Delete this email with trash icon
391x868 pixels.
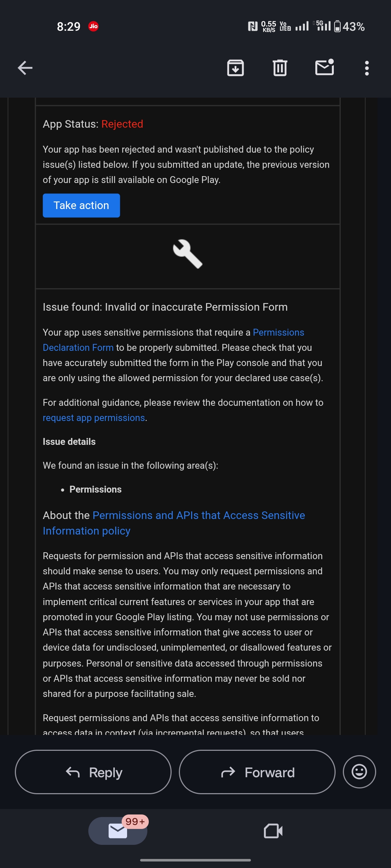pos(280,68)
